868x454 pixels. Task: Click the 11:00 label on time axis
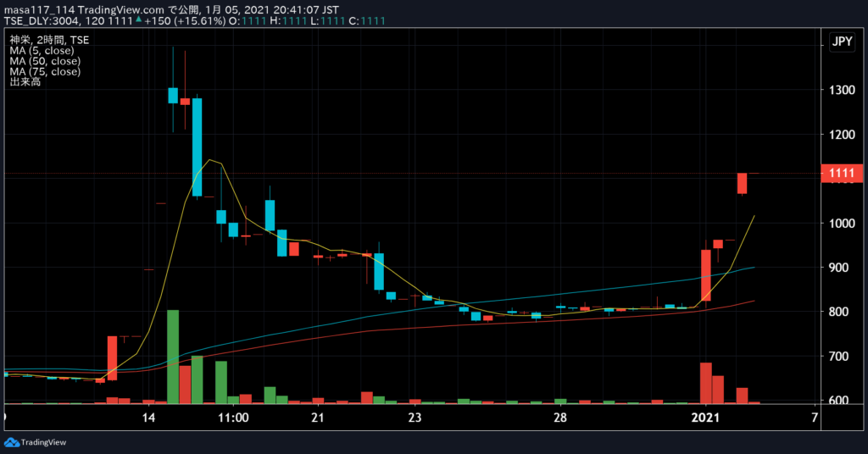[233, 418]
